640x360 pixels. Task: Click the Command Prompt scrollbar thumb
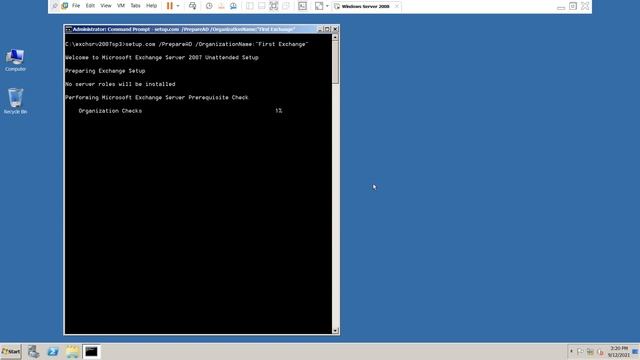(x=335, y=62)
